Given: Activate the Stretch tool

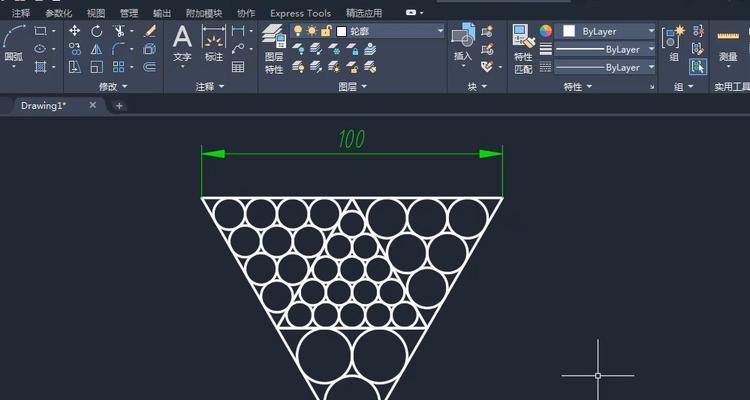Looking at the screenshot, I should pos(75,67).
